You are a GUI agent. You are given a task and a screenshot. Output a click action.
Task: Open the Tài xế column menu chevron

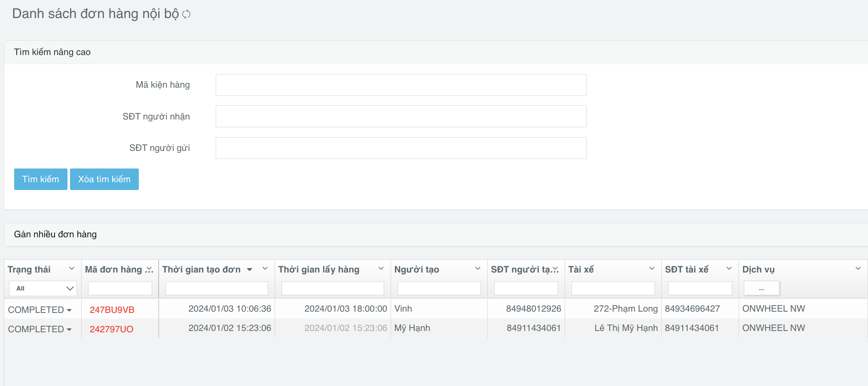point(652,269)
